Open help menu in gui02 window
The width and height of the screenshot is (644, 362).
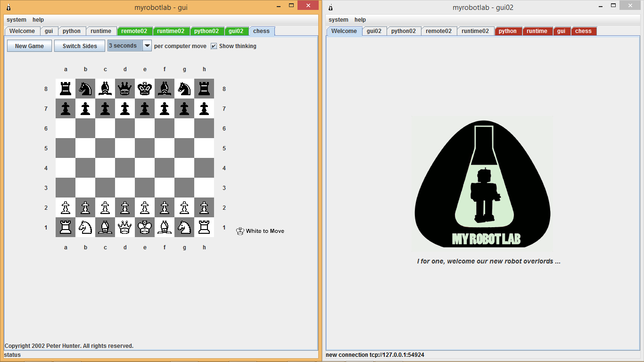(x=360, y=20)
